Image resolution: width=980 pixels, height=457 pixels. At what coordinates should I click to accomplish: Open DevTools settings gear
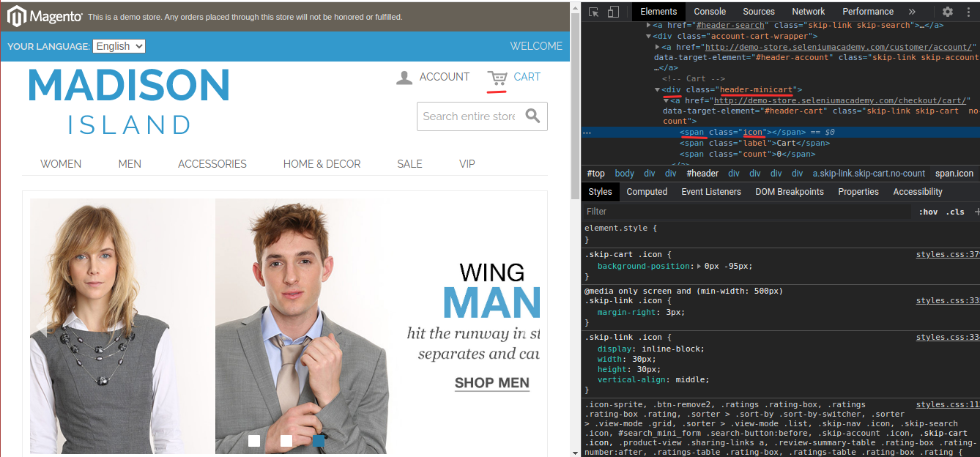(x=948, y=12)
